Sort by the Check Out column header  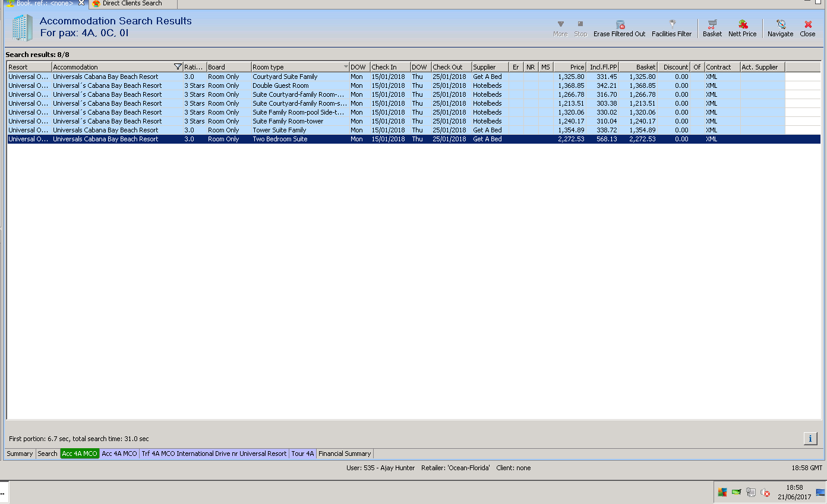tap(451, 67)
